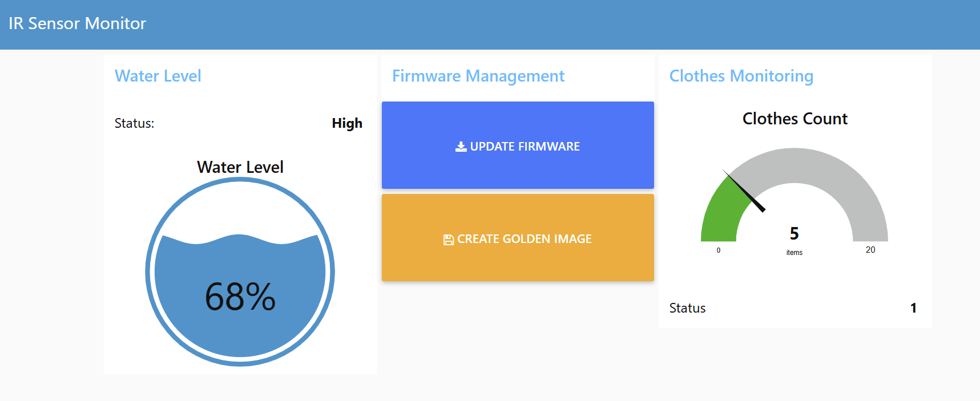Screen dimensions: 980x401
Task: Click the wave crest of the water gauge
Action: point(239,237)
